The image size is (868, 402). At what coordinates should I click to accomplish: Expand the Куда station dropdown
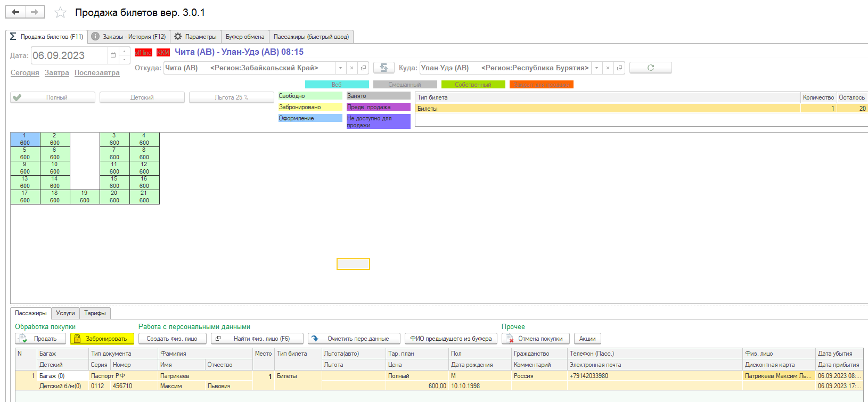coord(596,68)
